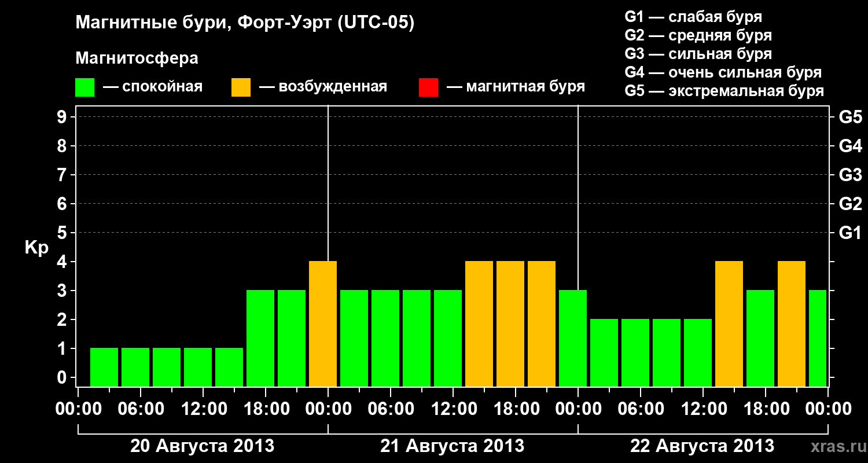Viewport: 868px width, 463px height.
Task: Click the 22 August 19:00–22:00 orange Kp 4 bar
Action: 792,324
